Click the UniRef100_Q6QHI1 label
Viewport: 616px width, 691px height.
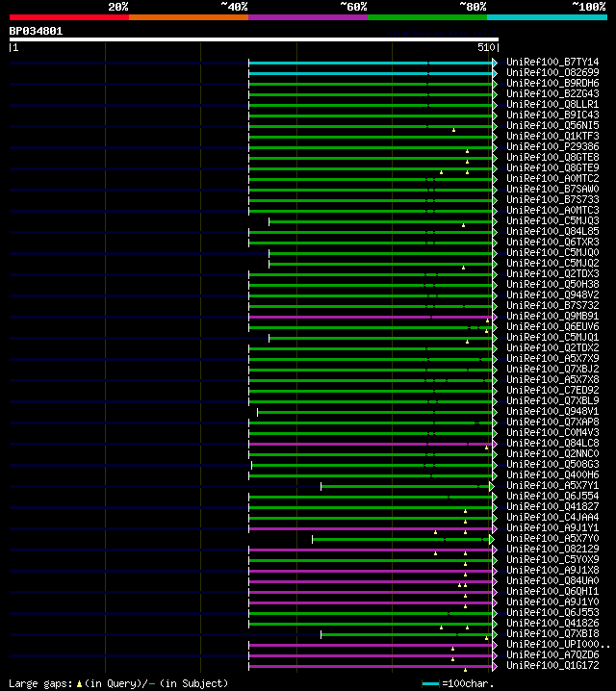click(552, 592)
